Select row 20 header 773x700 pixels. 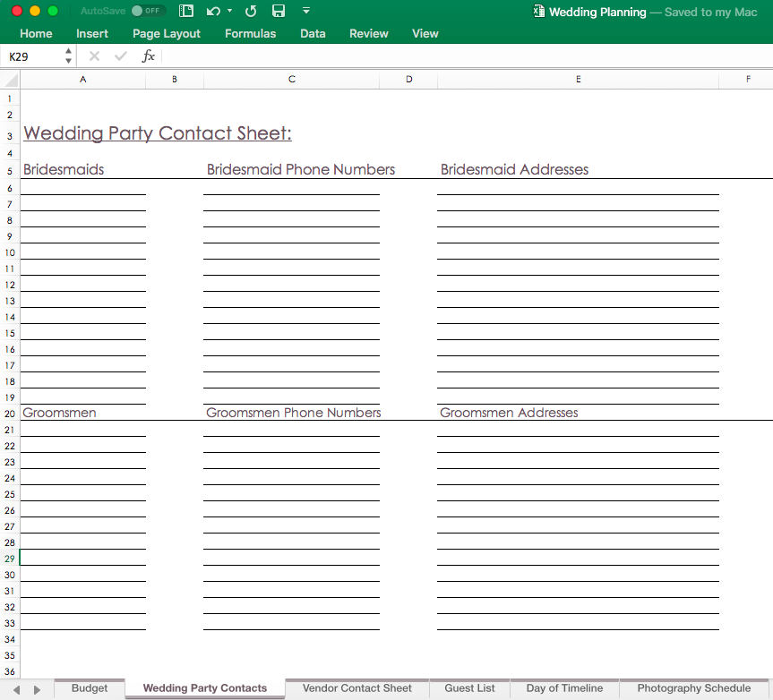tap(10, 414)
